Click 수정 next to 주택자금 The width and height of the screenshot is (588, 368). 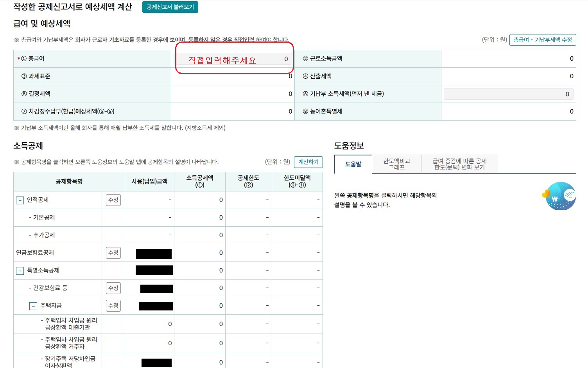click(113, 305)
